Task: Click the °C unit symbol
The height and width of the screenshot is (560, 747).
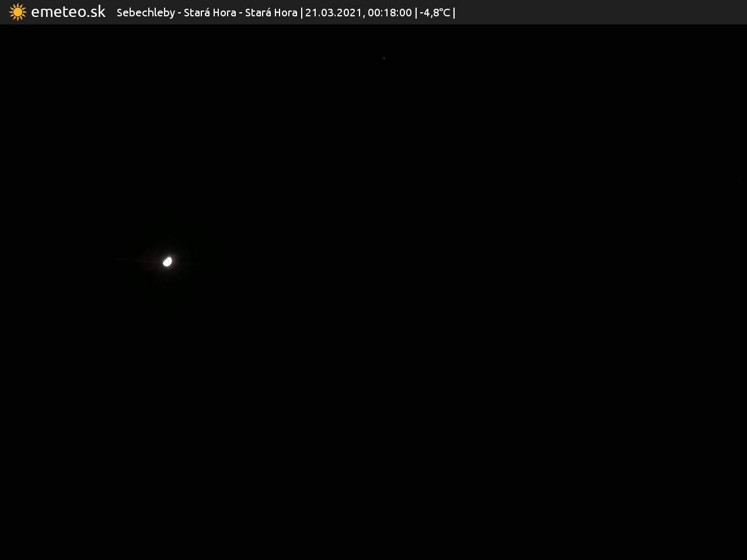Action: [x=444, y=12]
